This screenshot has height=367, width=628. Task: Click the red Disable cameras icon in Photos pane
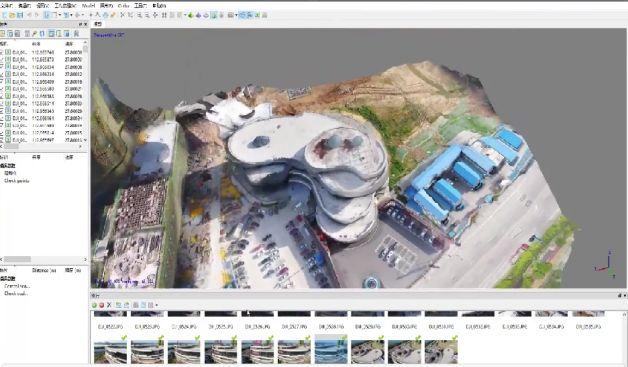tap(102, 305)
